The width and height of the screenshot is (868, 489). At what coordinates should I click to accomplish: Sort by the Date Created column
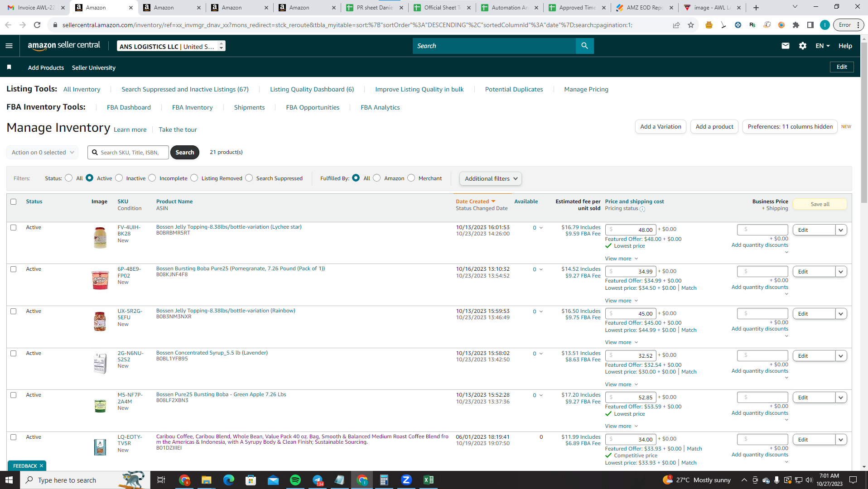click(475, 201)
